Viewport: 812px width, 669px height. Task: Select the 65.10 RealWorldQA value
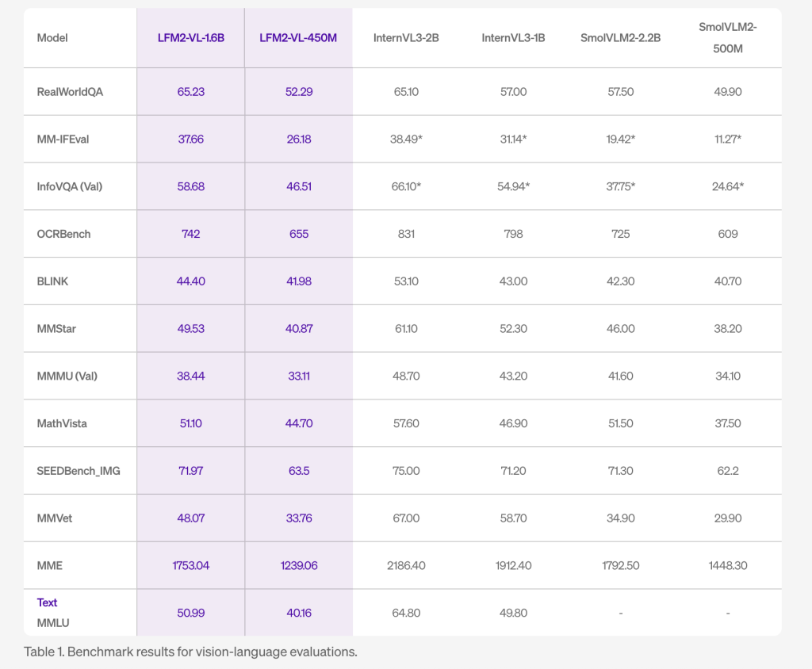click(406, 92)
